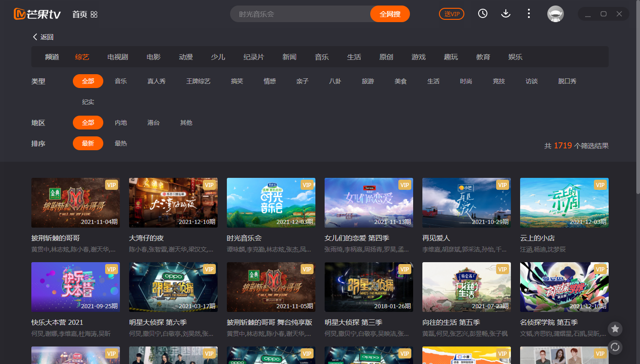Filter type by 王牌综艺
The width and height of the screenshot is (640, 364).
pos(198,81)
